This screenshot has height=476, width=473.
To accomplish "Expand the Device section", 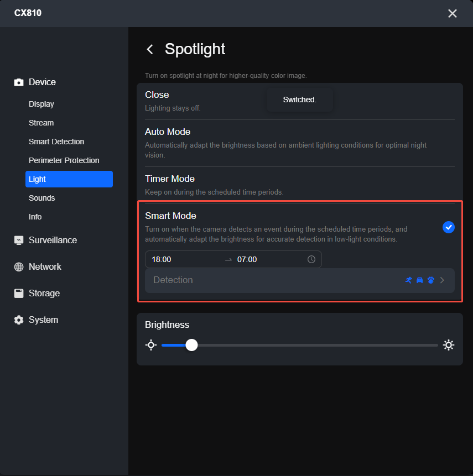I will click(42, 82).
